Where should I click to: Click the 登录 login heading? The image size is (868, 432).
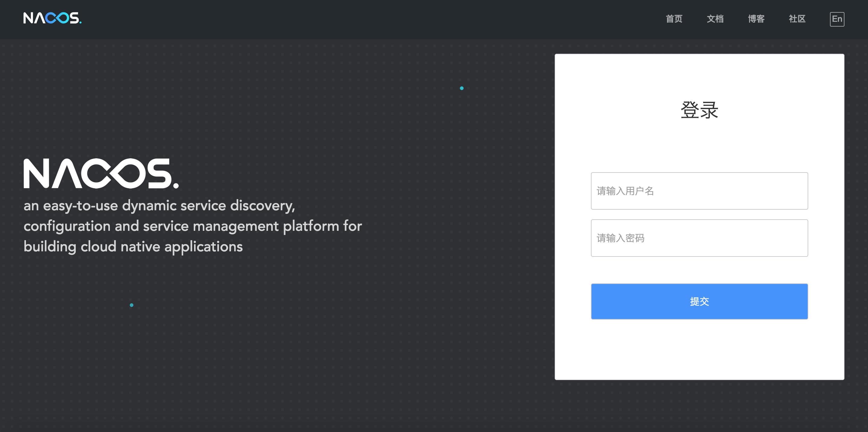click(x=699, y=110)
